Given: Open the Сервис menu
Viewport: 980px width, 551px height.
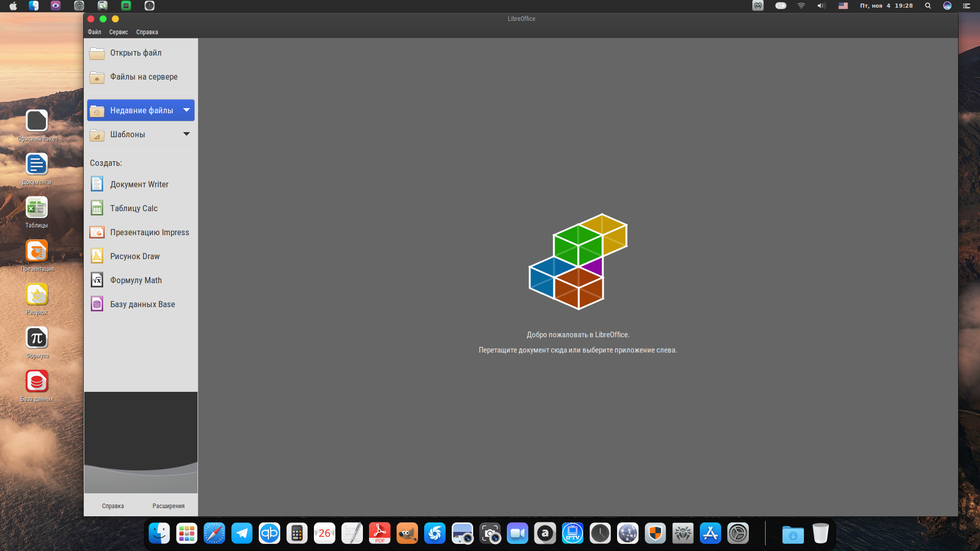Looking at the screenshot, I should (118, 32).
